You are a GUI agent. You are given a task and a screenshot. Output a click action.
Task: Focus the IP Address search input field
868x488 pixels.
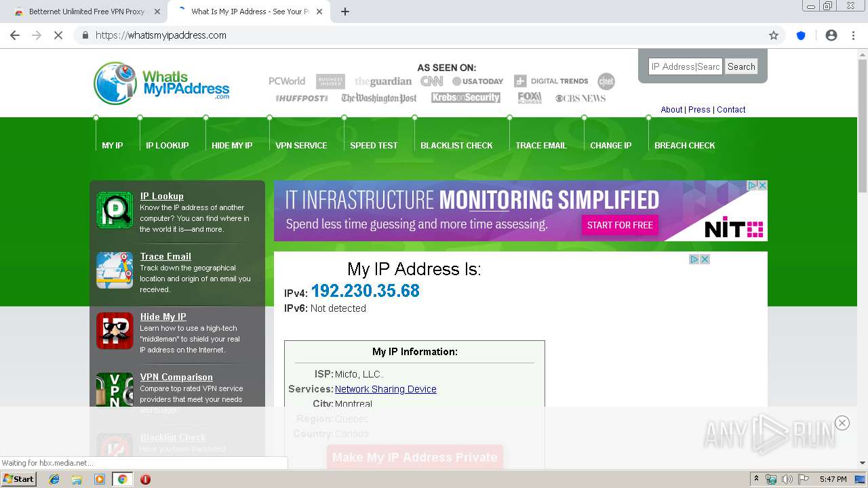coord(686,66)
